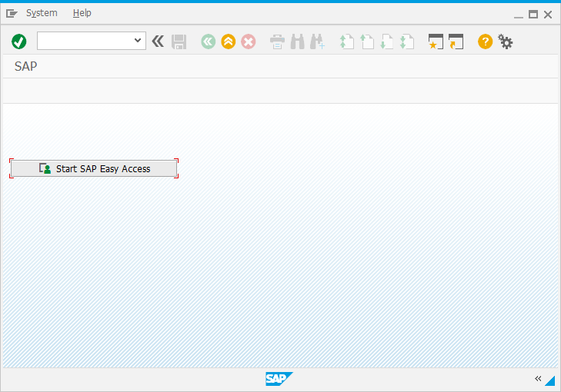Open the System menu

pos(42,13)
